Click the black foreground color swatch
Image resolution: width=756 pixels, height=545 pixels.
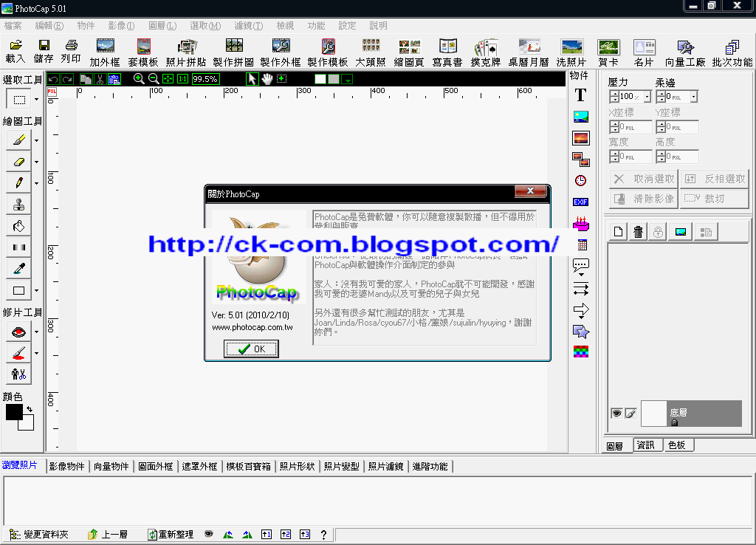(x=14, y=412)
